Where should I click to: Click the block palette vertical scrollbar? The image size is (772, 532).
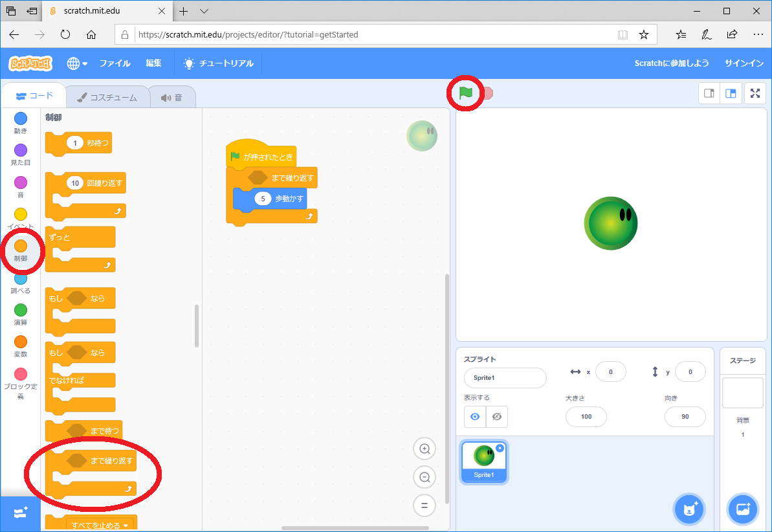pos(197,326)
